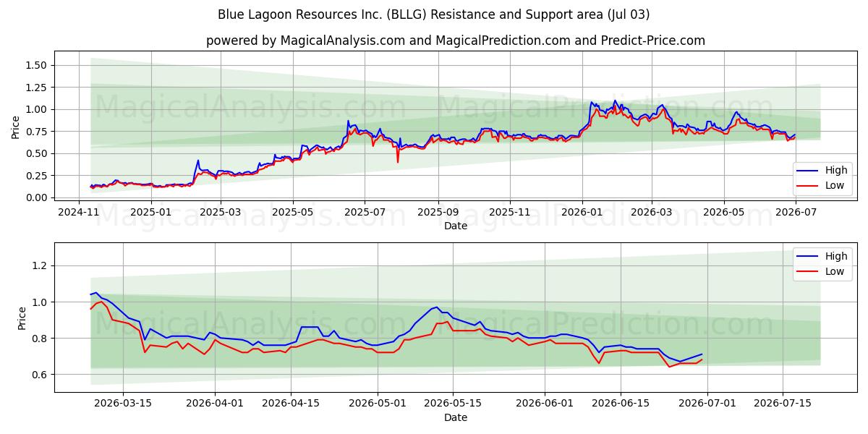Click the 'Price' y-axis label of lower chart
The height and width of the screenshot is (434, 868).
(x=22, y=318)
